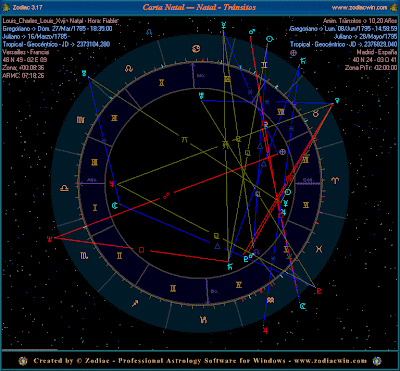The image size is (400, 371).
Task: Click the 'Zona PrTr: -02:00:00' text
Action: tap(371, 68)
